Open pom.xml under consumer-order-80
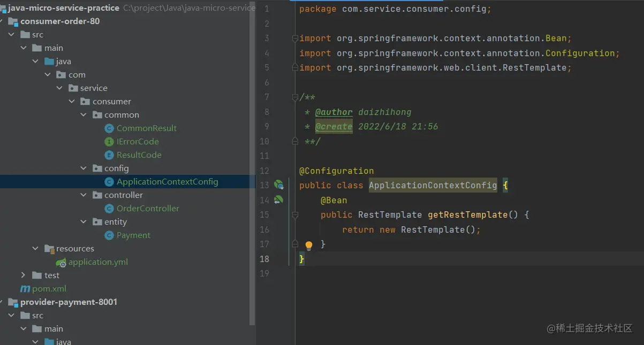The width and height of the screenshot is (644, 345). (49, 289)
